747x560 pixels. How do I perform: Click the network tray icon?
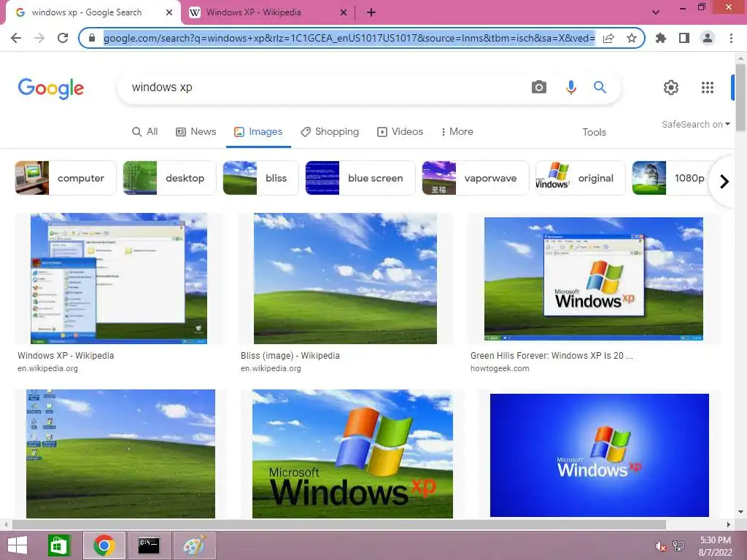(x=678, y=545)
